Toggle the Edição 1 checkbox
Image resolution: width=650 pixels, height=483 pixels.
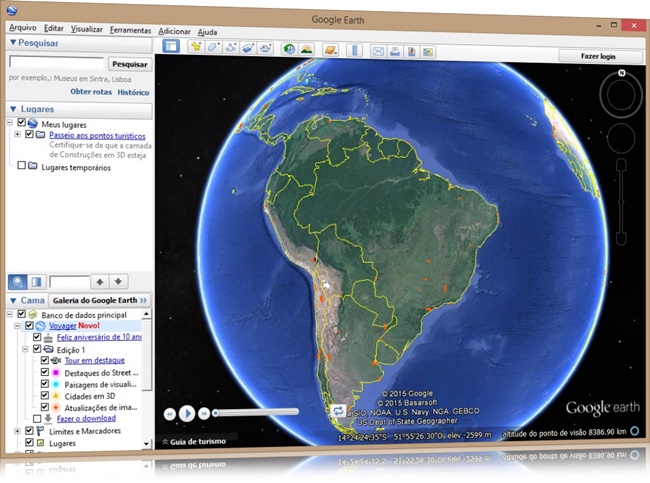pyautogui.click(x=37, y=349)
